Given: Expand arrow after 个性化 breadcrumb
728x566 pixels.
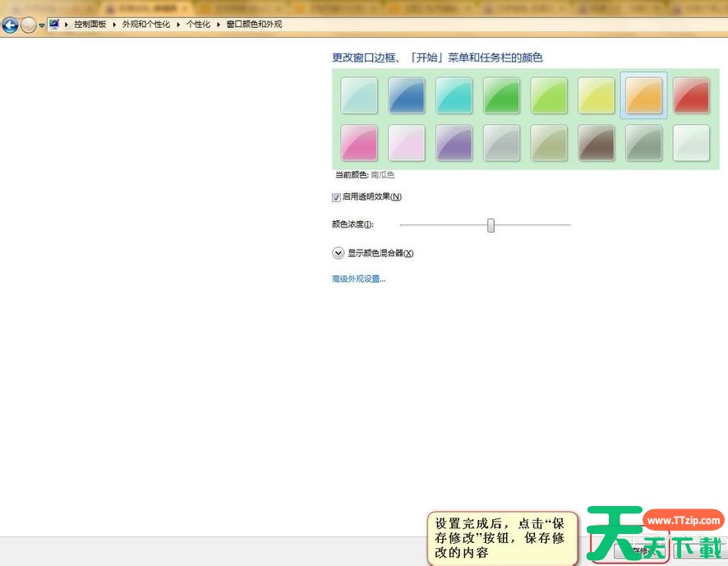Looking at the screenshot, I should point(219,25).
